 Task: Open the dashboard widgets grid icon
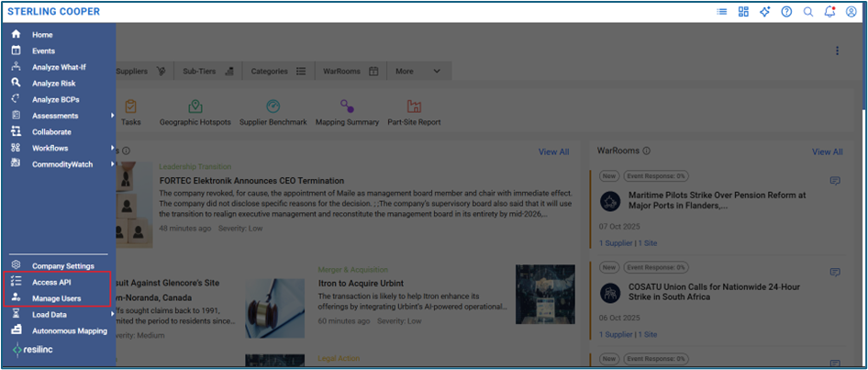point(743,12)
